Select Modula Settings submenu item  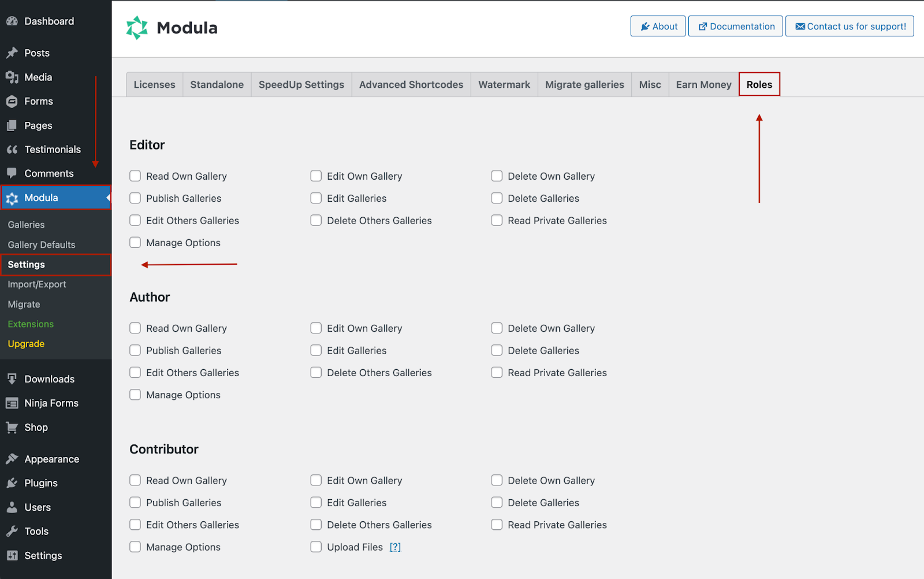(55, 265)
